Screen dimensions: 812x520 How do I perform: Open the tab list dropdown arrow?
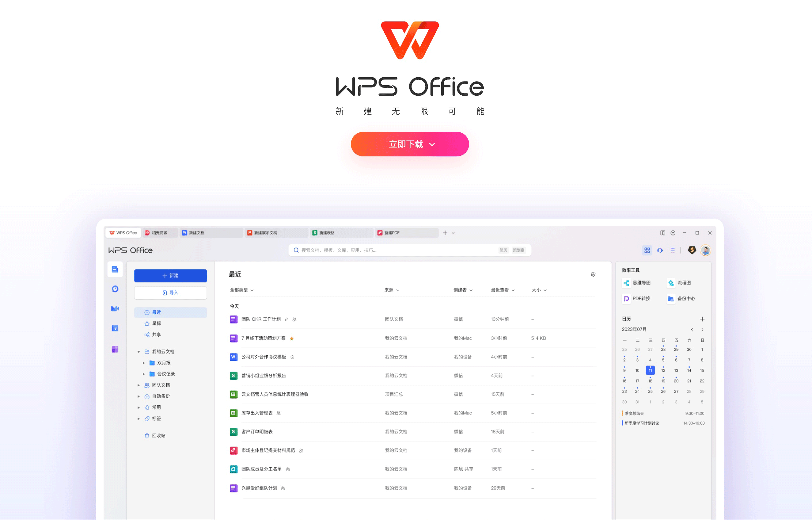coord(453,233)
